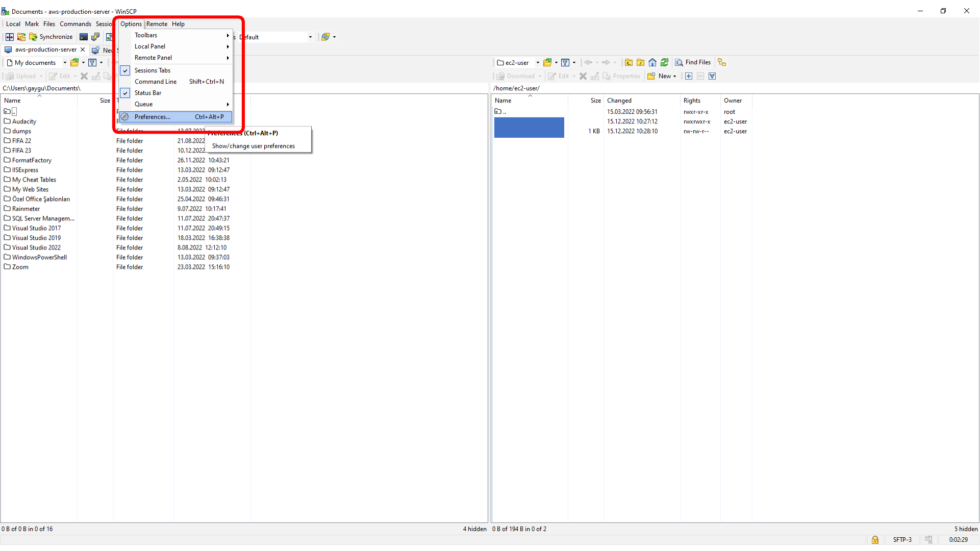Screen dimensions: 980x551
Task: Select Preferences... menu entry
Action: 176,117
